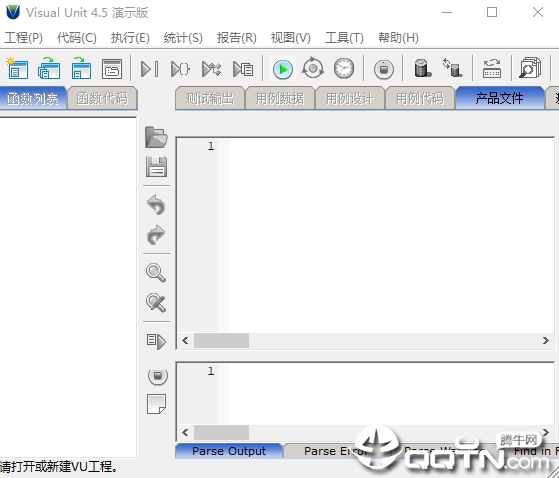559x478 pixels.
Task: Click the blank note page icon
Action: tap(157, 404)
